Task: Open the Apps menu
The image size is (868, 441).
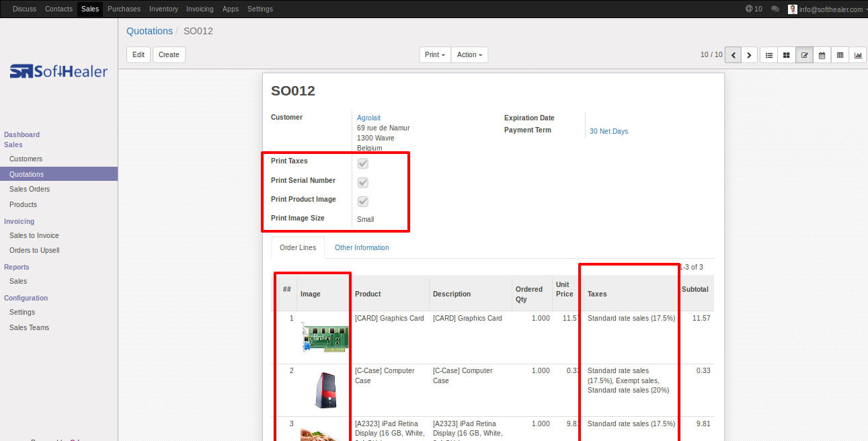Action: (231, 9)
